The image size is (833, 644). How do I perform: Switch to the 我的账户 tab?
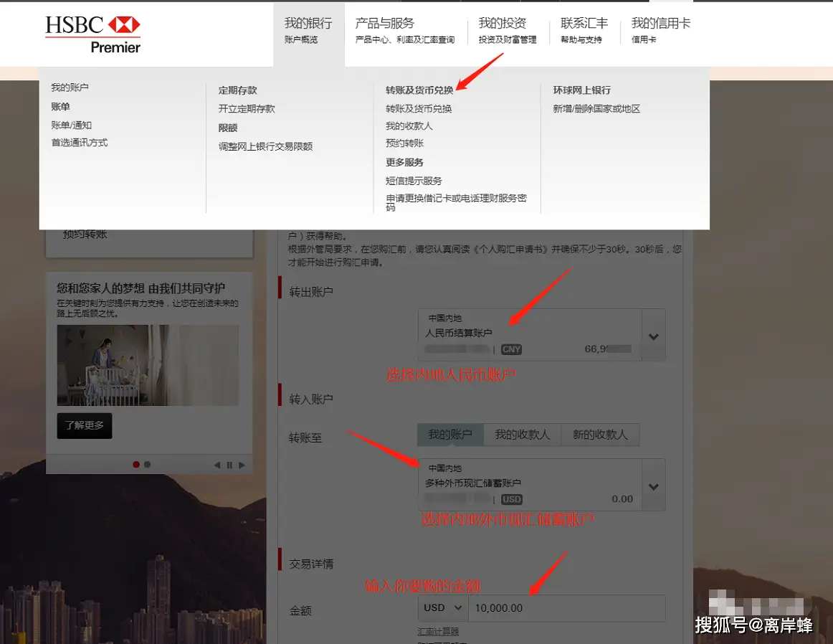click(x=450, y=435)
